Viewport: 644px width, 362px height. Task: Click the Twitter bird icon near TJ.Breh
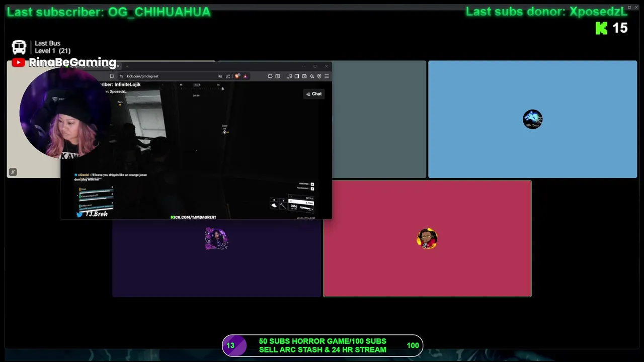coord(79,214)
